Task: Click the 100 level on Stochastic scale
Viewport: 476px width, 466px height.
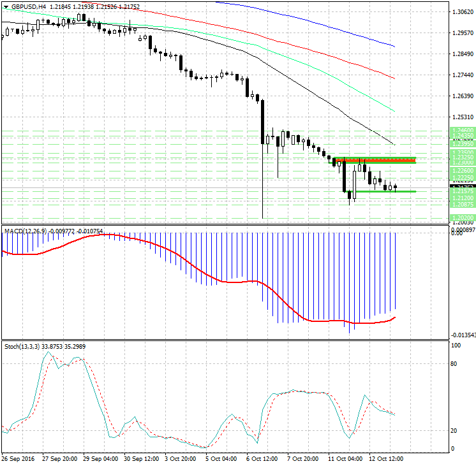Action: (x=456, y=346)
